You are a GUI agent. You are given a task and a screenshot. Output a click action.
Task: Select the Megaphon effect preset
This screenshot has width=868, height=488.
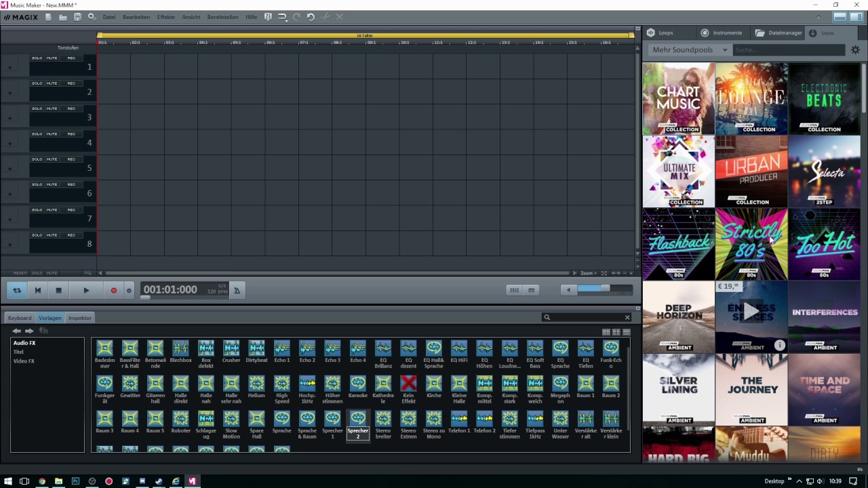point(560,390)
